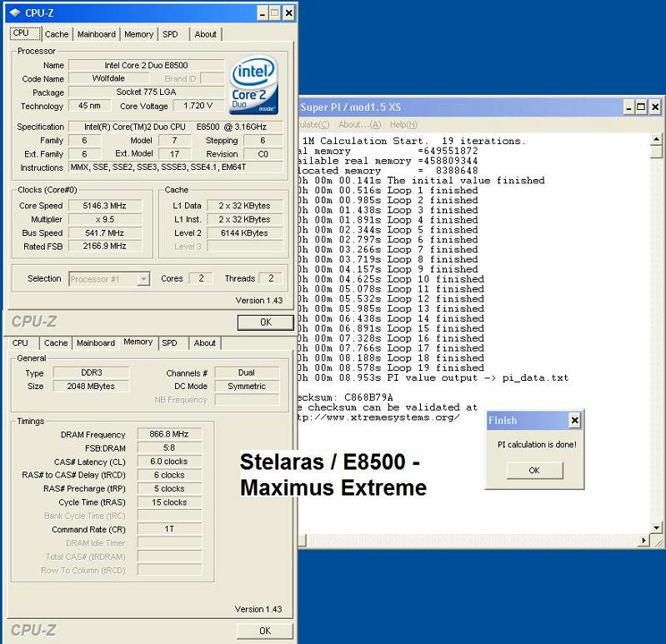Open the About menu in Super PI
666x644 pixels.
pos(359,124)
